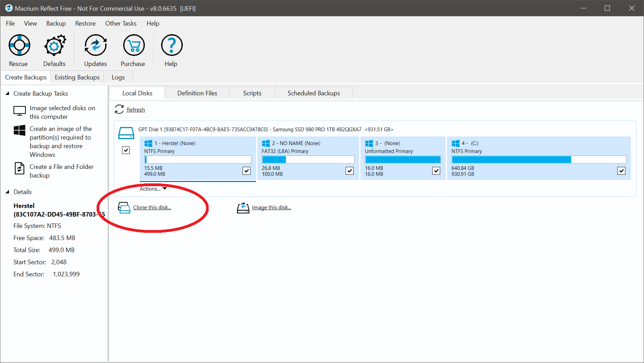Open the Purchase cart icon

pos(133,45)
